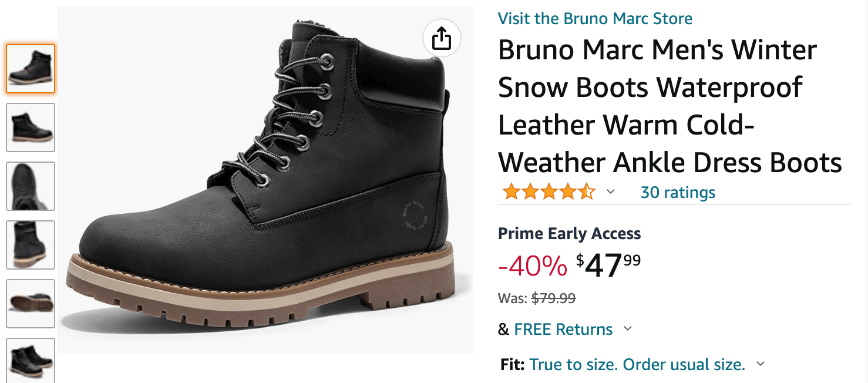
Task: Select the second thumbnail of the boot
Action: [x=31, y=127]
